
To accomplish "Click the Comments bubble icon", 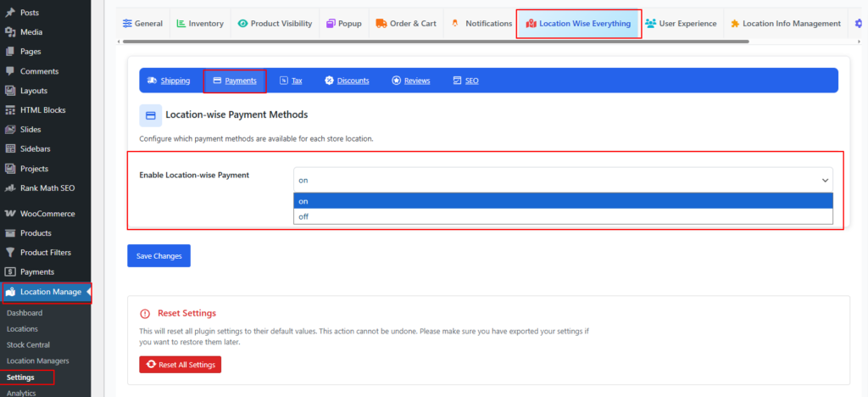I will pos(10,71).
